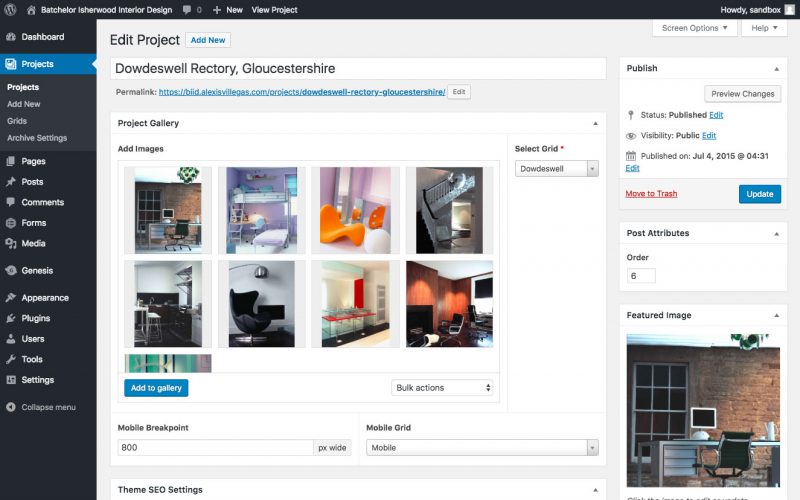Open Add New under Projects submenu
800x500 pixels.
23,104
